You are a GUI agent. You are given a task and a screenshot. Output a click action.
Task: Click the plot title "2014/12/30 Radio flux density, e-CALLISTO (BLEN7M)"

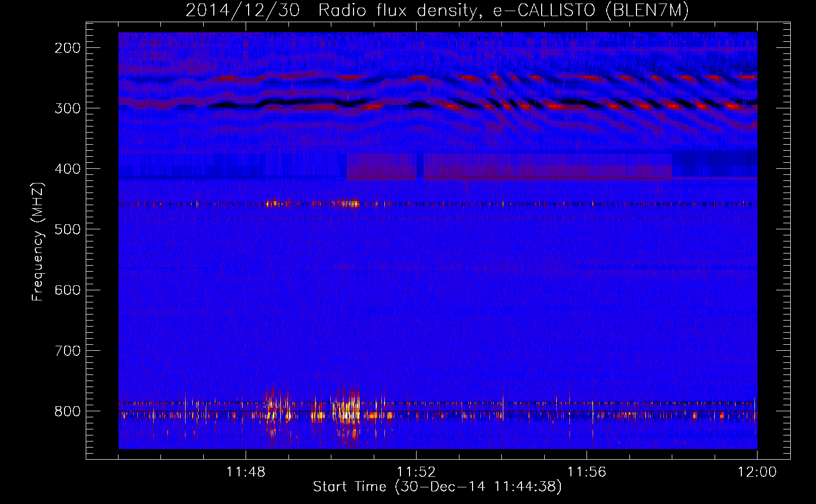point(437,11)
